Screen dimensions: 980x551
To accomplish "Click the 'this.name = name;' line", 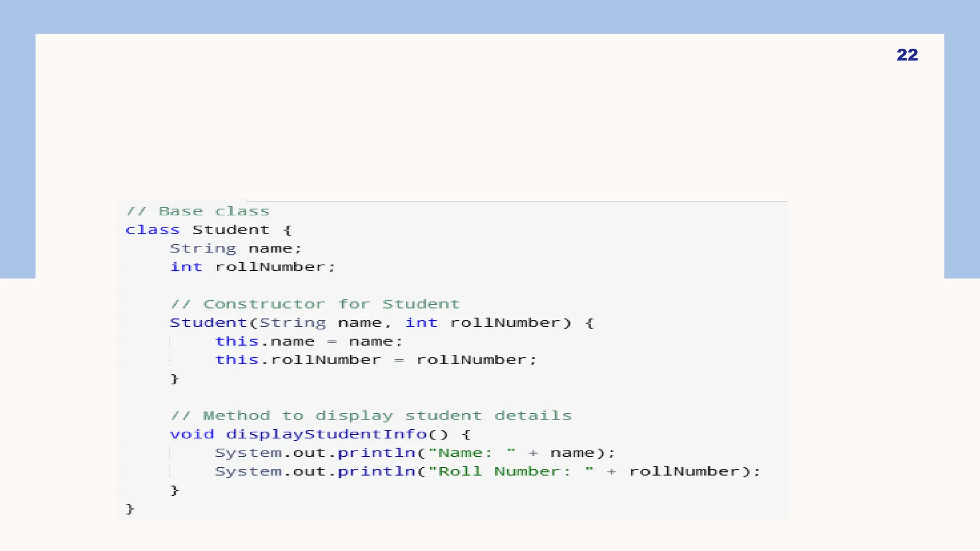I will pos(309,342).
